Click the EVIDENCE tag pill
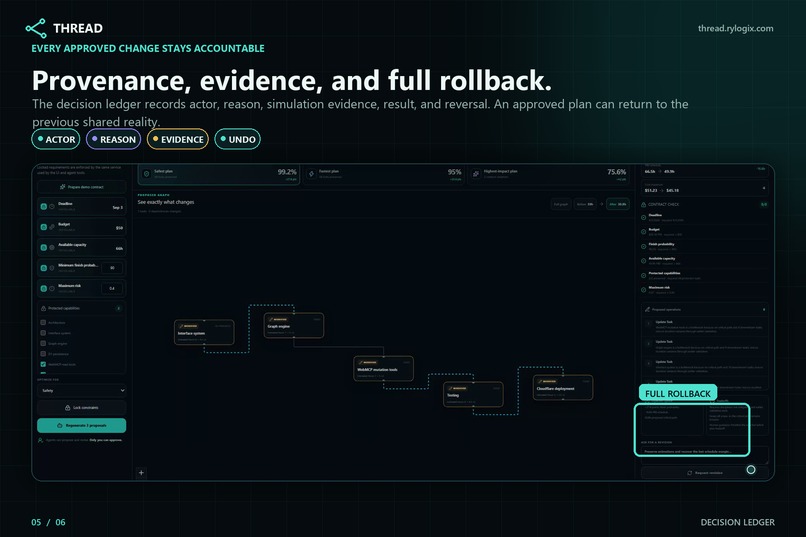The width and height of the screenshot is (806, 537). point(178,139)
